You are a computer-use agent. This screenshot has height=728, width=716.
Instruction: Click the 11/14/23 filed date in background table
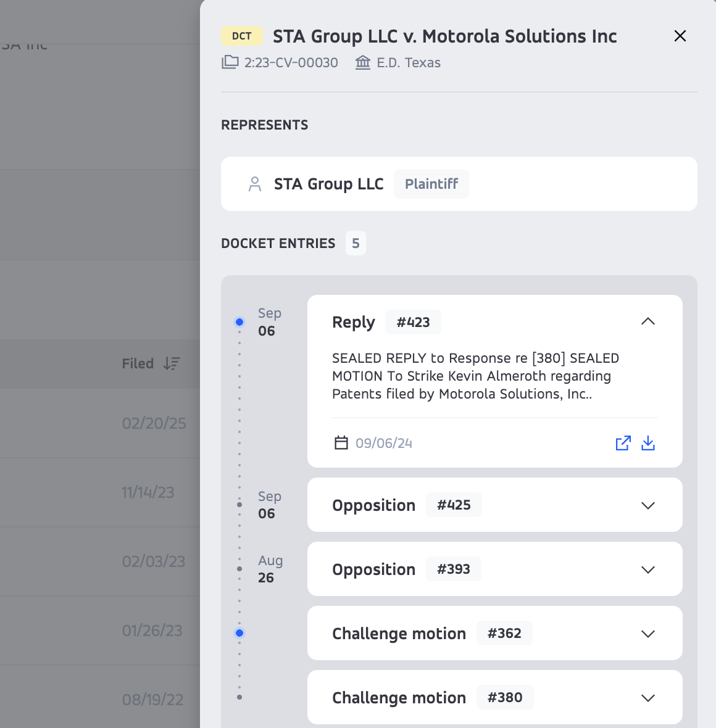pos(148,492)
